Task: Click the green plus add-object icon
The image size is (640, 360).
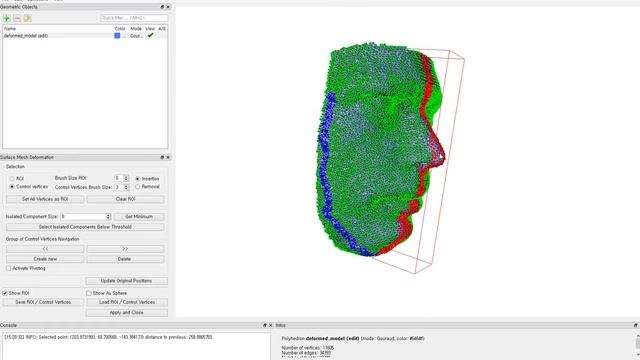Action: [7, 18]
